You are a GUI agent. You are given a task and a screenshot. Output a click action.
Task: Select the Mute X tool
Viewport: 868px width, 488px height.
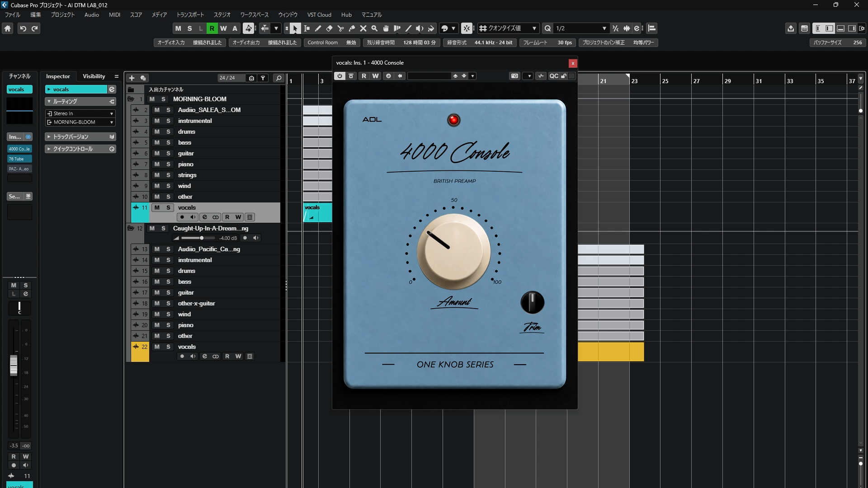pos(363,28)
